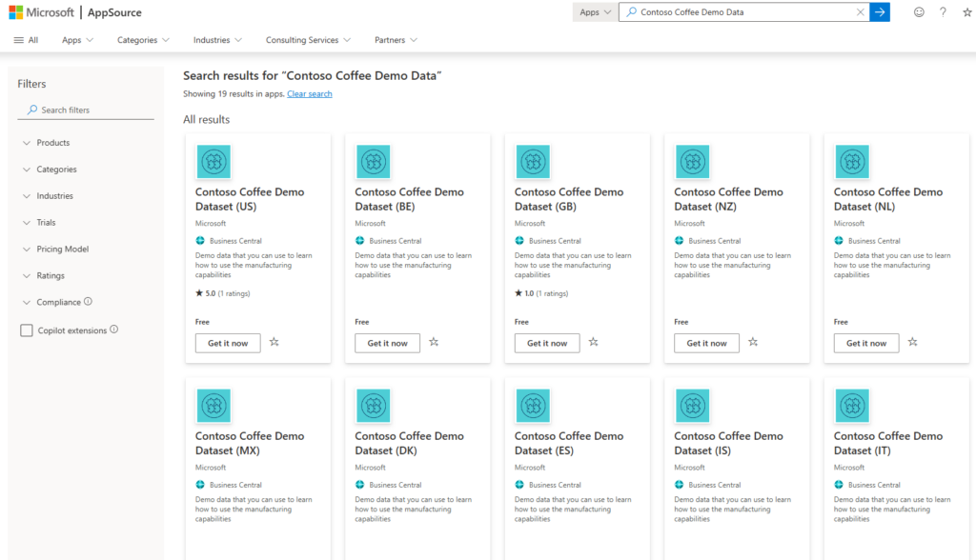Click Copilot extensions info icon
Viewport: 976px width, 560px height.
pos(114,330)
